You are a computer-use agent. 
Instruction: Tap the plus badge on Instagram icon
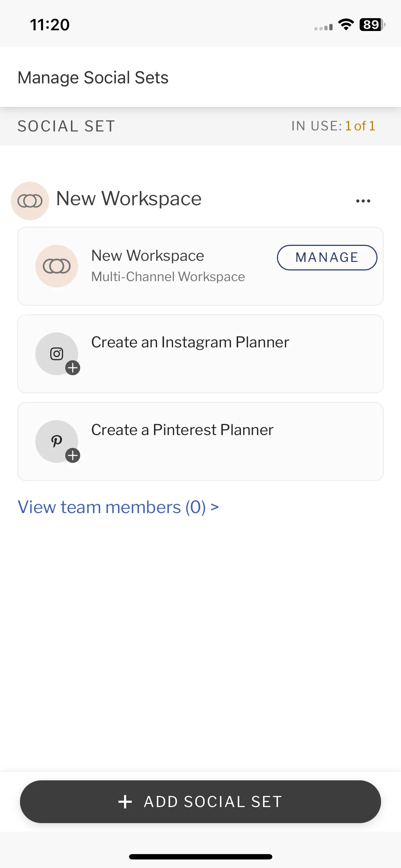73,368
